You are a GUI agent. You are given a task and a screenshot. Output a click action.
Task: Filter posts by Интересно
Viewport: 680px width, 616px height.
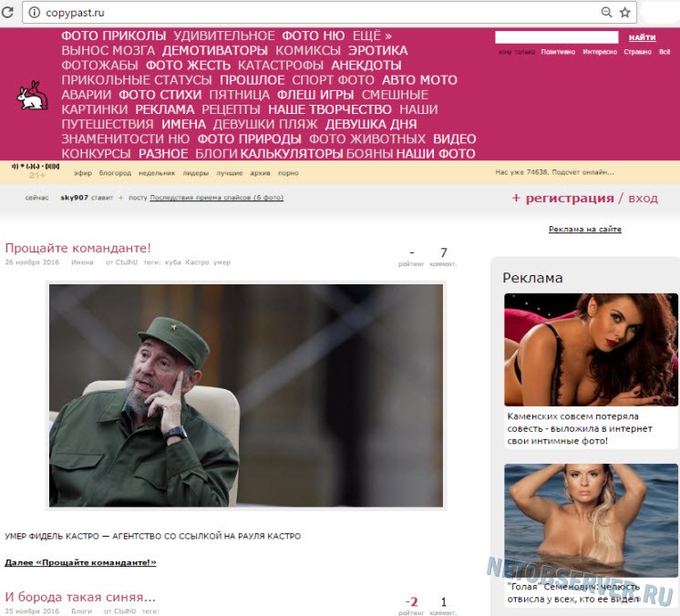(600, 52)
